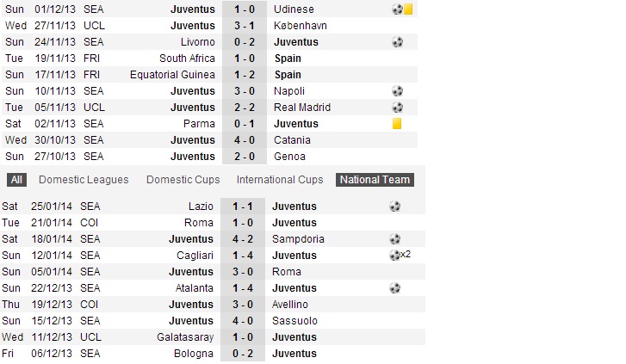Image resolution: width=626 pixels, height=364 pixels.
Task: Click goal ball icon in Livorno row
Action: (x=396, y=42)
